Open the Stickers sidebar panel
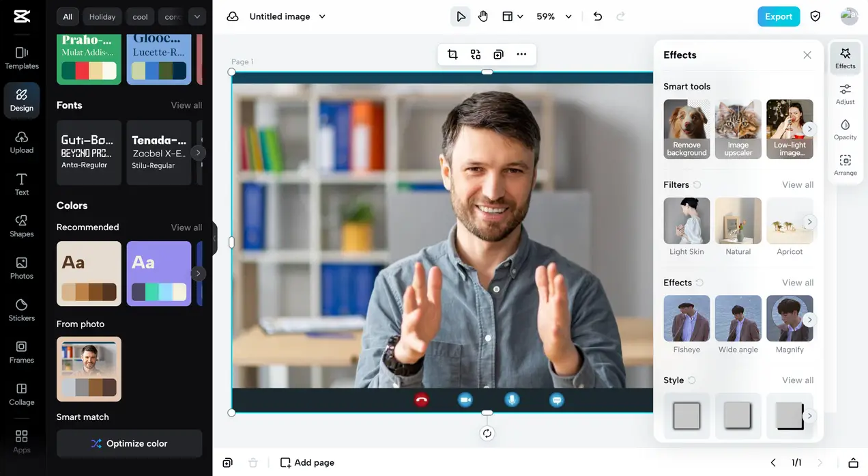This screenshot has width=868, height=476. point(22,310)
